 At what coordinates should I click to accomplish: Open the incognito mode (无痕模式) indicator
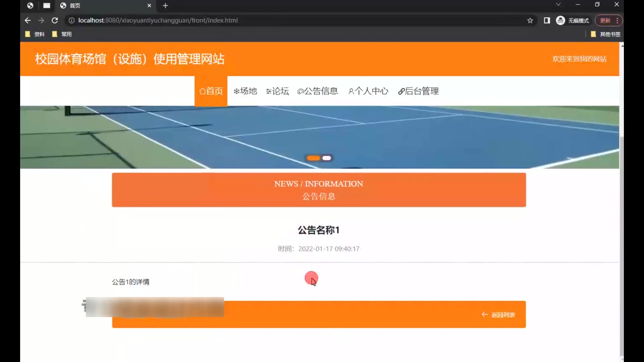click(x=573, y=20)
